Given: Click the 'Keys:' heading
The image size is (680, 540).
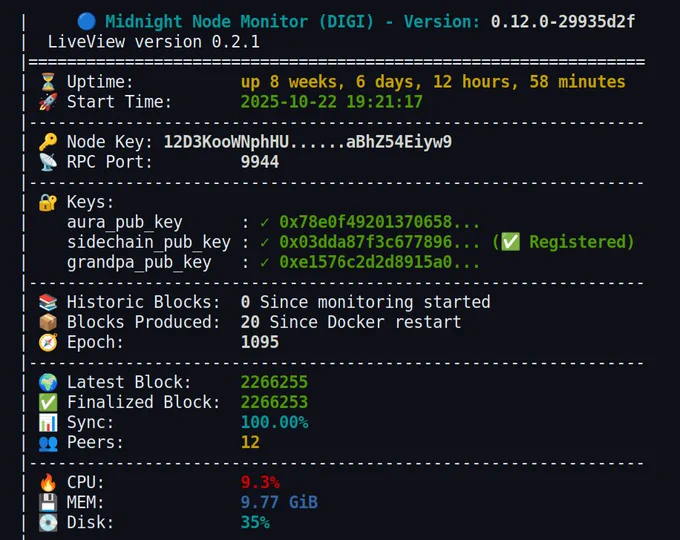Looking at the screenshot, I should [x=90, y=202].
